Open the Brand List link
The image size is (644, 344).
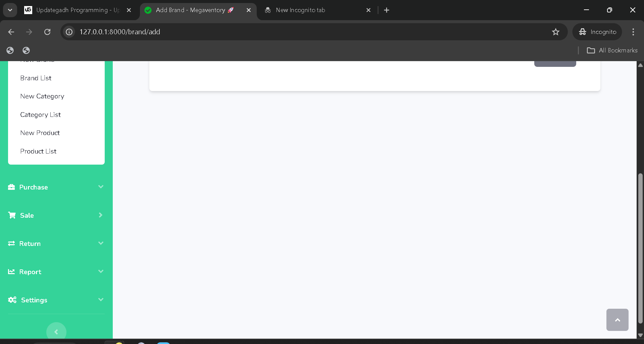[x=36, y=78]
